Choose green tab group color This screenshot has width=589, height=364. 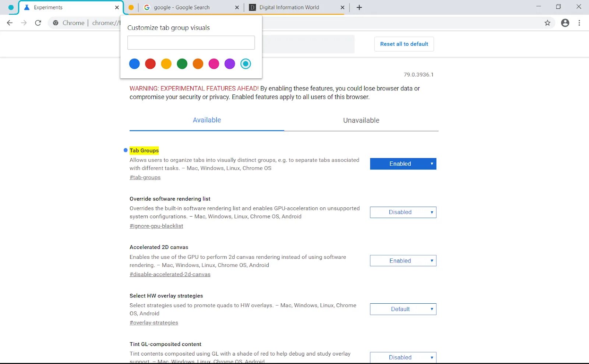click(182, 64)
